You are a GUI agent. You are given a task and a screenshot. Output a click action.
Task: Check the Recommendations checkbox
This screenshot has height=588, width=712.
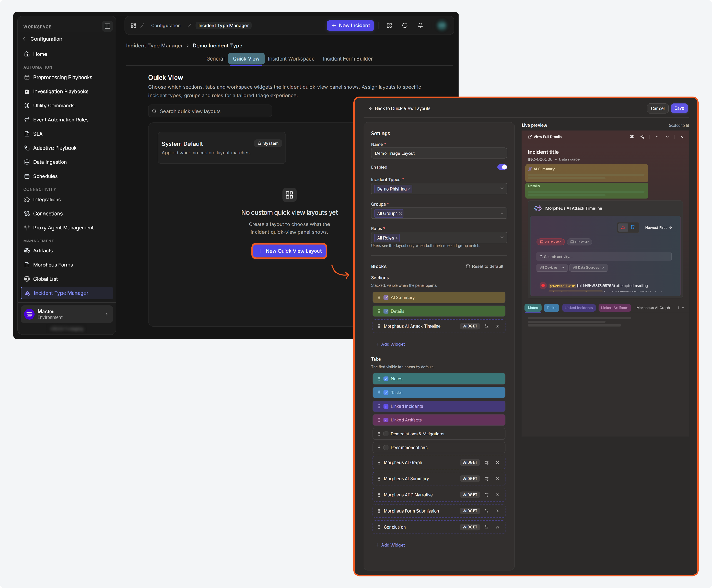coord(386,448)
